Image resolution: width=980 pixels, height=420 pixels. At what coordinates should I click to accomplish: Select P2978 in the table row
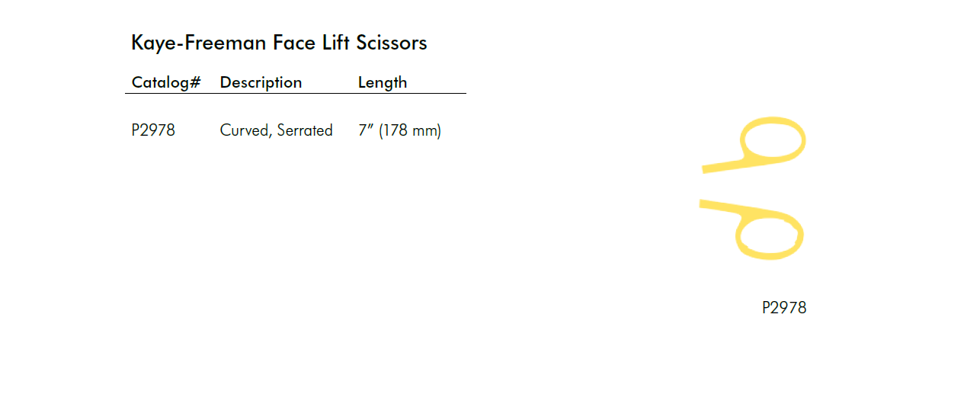point(153,130)
